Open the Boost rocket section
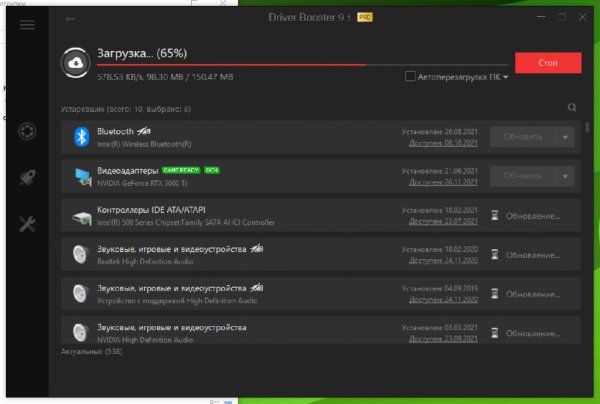Image resolution: width=600 pixels, height=404 pixels. pyautogui.click(x=27, y=178)
